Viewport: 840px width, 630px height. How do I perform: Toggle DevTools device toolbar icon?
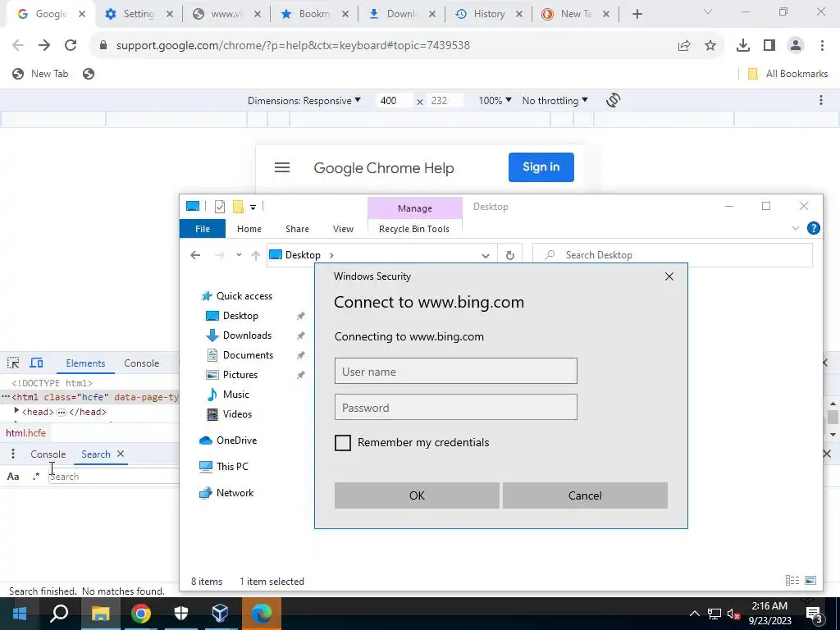[36, 363]
